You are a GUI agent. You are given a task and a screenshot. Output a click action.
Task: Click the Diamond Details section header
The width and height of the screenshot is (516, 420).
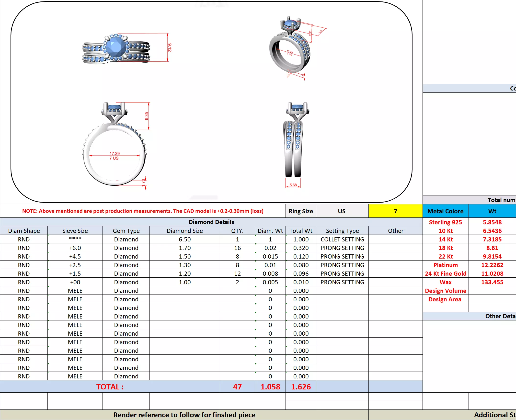[211, 222]
